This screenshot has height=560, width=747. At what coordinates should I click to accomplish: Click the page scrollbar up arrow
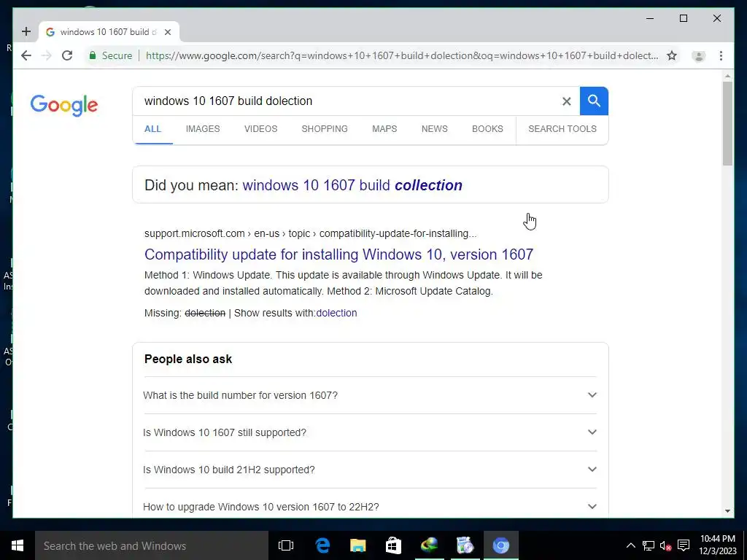pos(727,76)
